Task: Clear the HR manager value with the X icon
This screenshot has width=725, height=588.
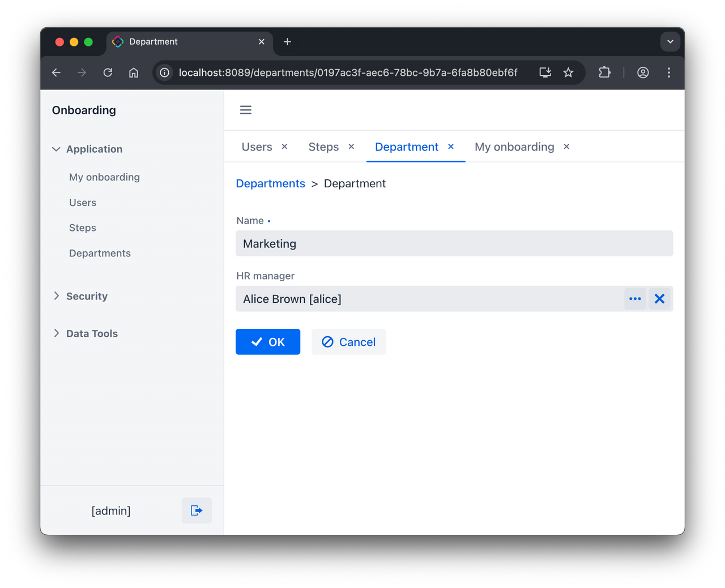Action: click(x=659, y=299)
